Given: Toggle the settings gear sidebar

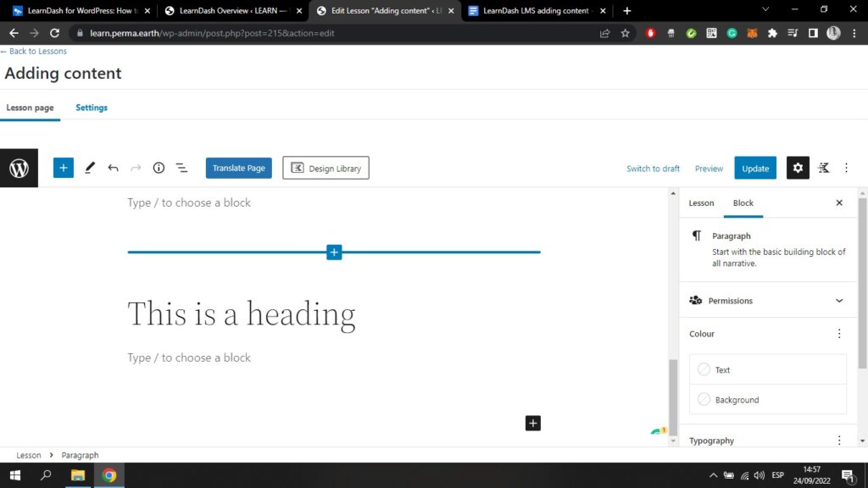Looking at the screenshot, I should 798,168.
